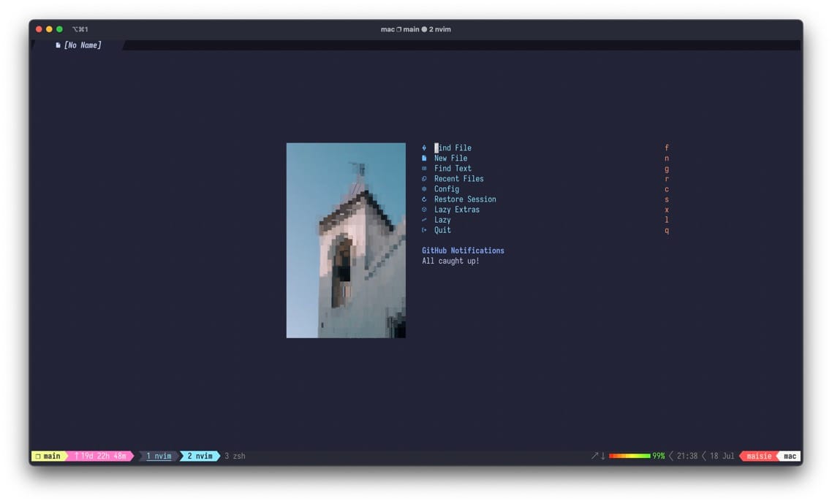
Task: Open Recent Files entry
Action: tap(459, 179)
